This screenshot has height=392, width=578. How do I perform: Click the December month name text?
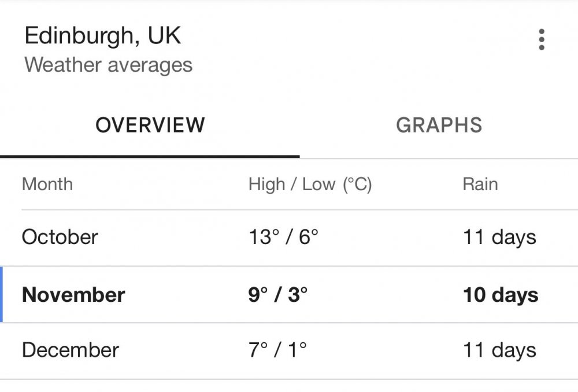coord(71,350)
